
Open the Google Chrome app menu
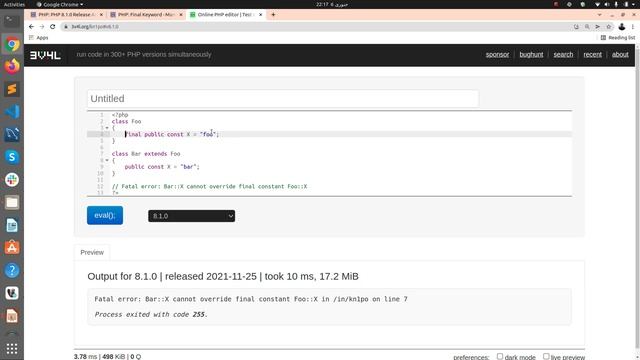60,4
